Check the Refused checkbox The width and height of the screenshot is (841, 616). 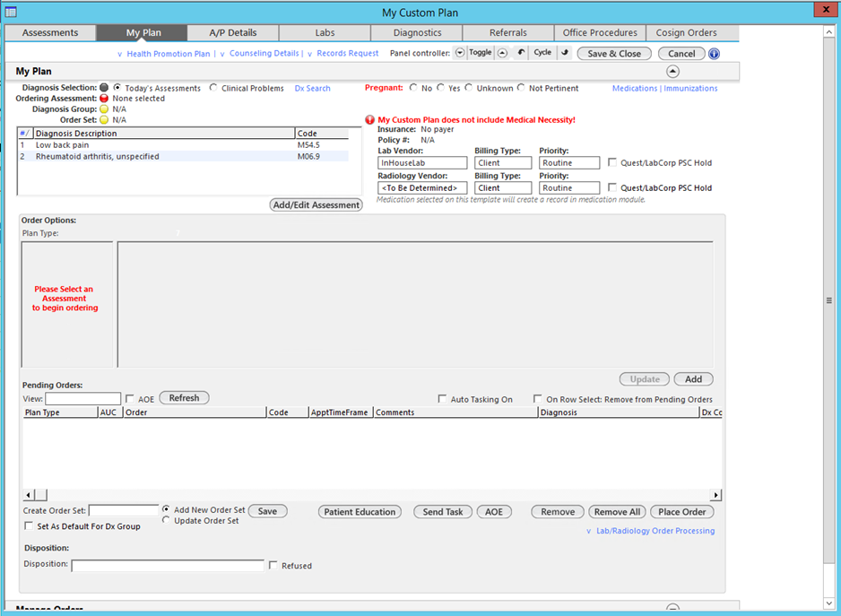click(x=273, y=565)
